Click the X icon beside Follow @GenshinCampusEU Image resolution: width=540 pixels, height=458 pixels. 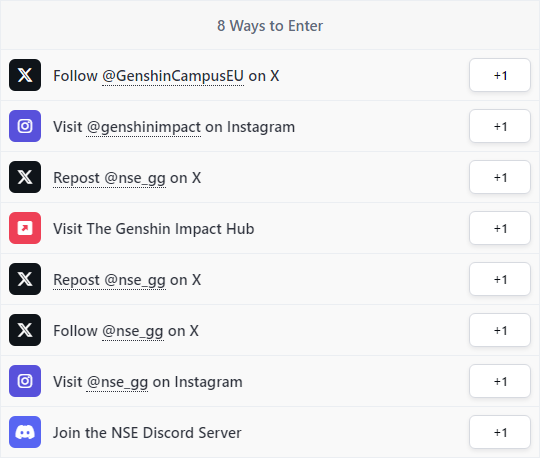point(25,75)
